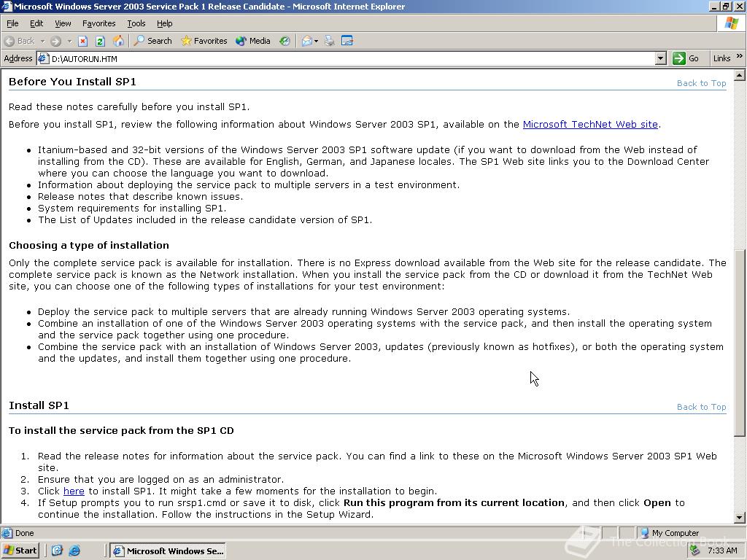Open the Search pane from the toolbar
This screenshot has height=560, width=747.
tap(152, 41)
